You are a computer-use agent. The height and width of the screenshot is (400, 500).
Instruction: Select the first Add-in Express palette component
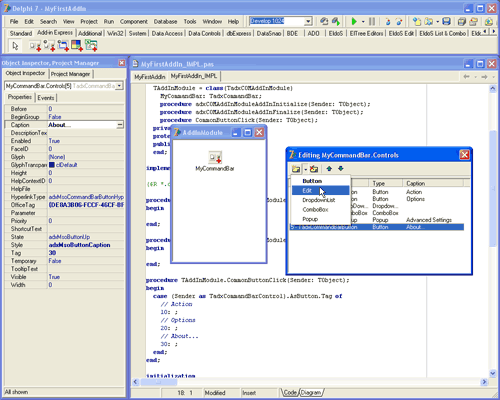(x=35, y=46)
